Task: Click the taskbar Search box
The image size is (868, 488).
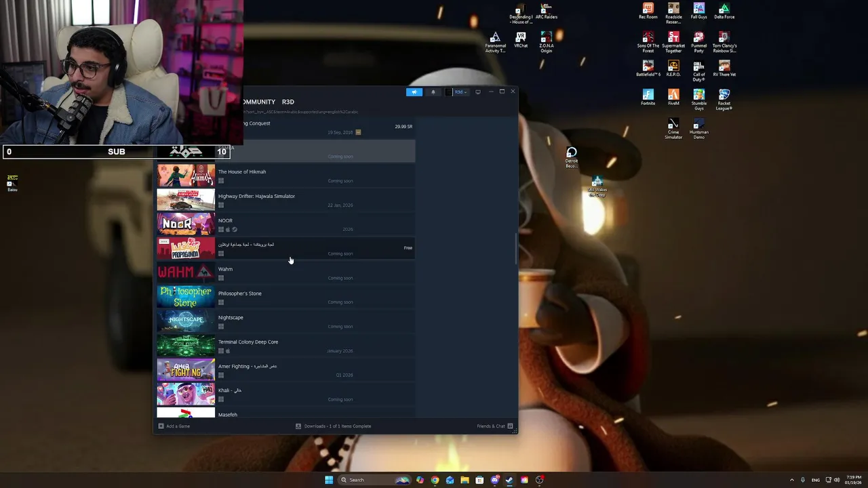Action: coord(375,480)
